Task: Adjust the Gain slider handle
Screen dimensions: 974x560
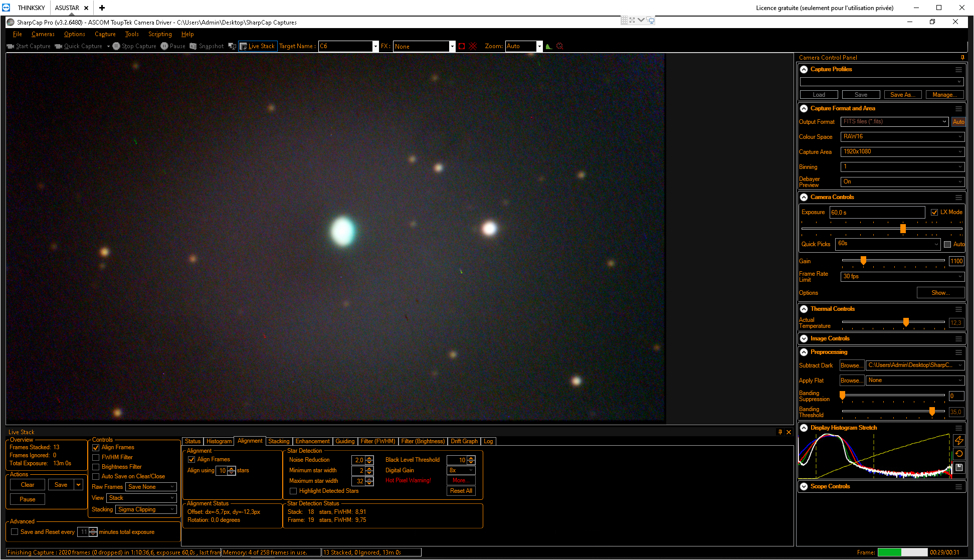Action: point(863,261)
